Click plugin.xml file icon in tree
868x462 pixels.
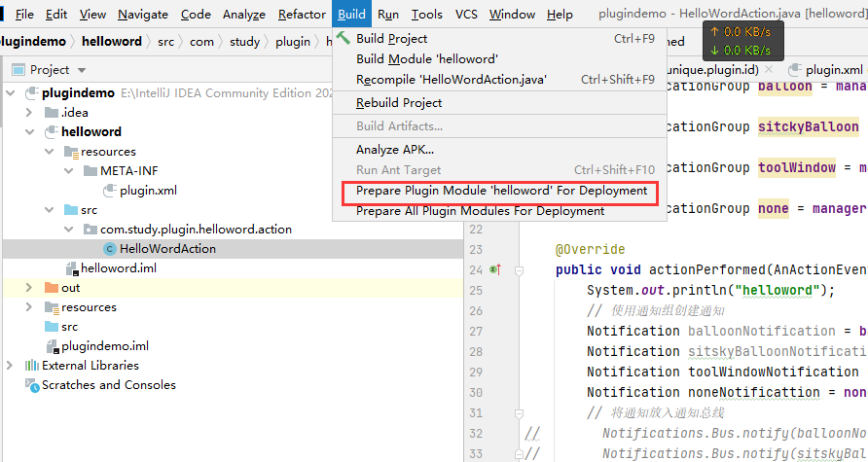[110, 191]
